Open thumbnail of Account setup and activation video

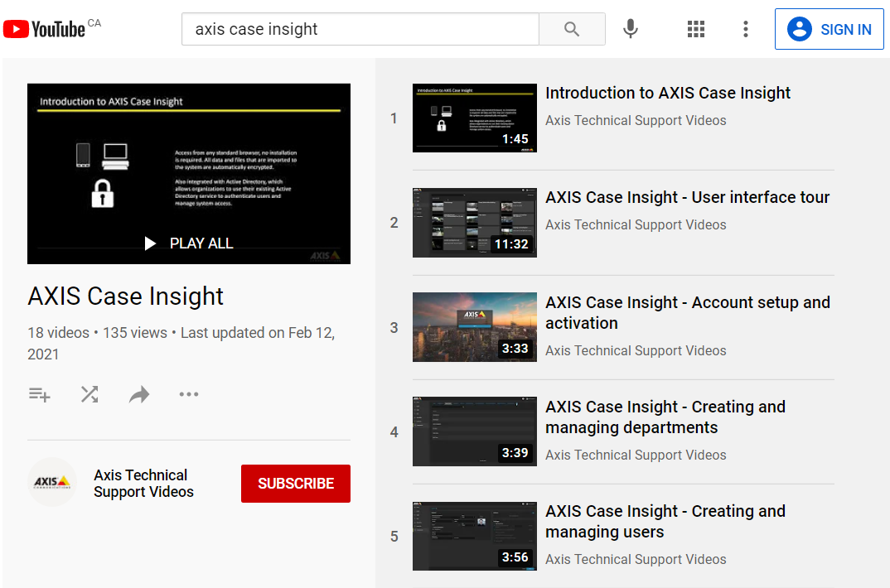475,327
